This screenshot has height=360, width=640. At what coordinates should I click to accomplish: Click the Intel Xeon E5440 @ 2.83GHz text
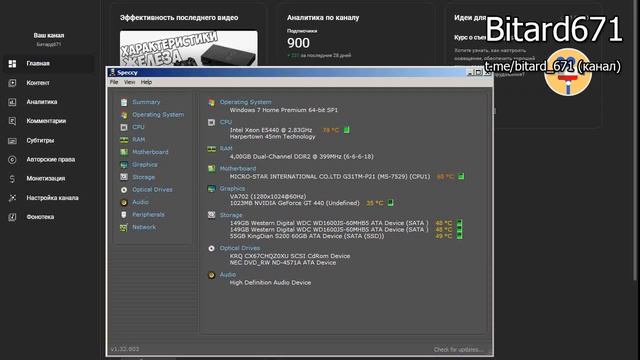(271, 130)
